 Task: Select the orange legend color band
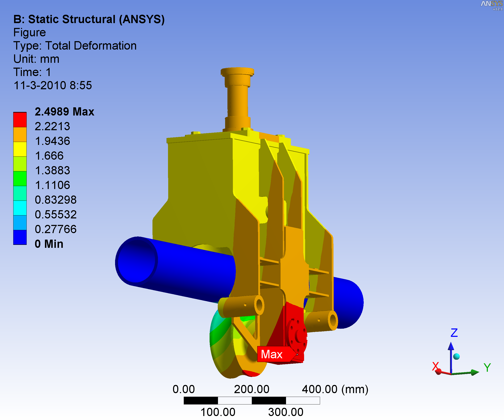(x=20, y=134)
